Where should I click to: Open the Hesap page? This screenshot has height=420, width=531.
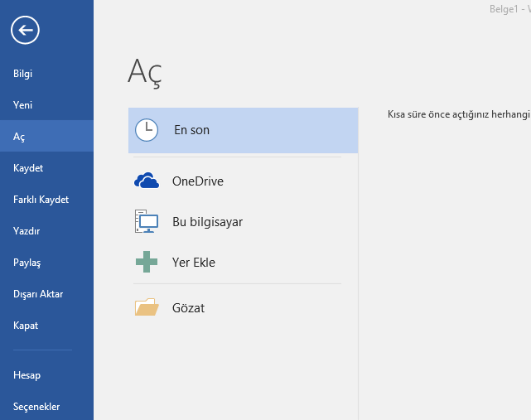click(27, 375)
